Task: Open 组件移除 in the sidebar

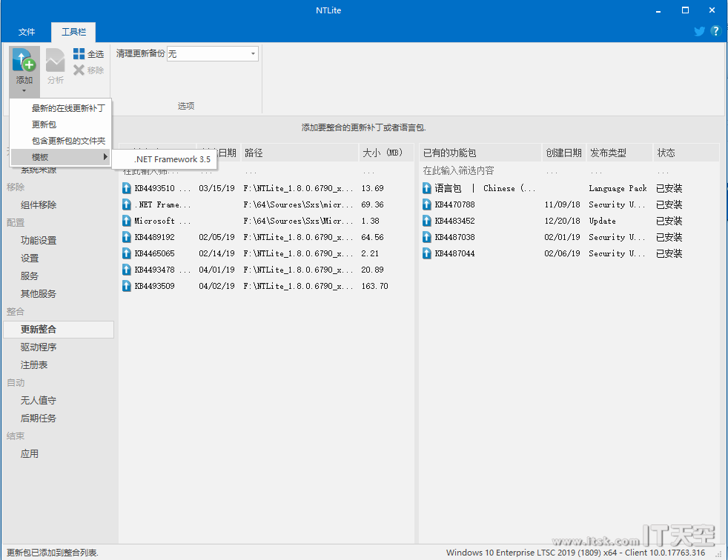Action: (39, 204)
